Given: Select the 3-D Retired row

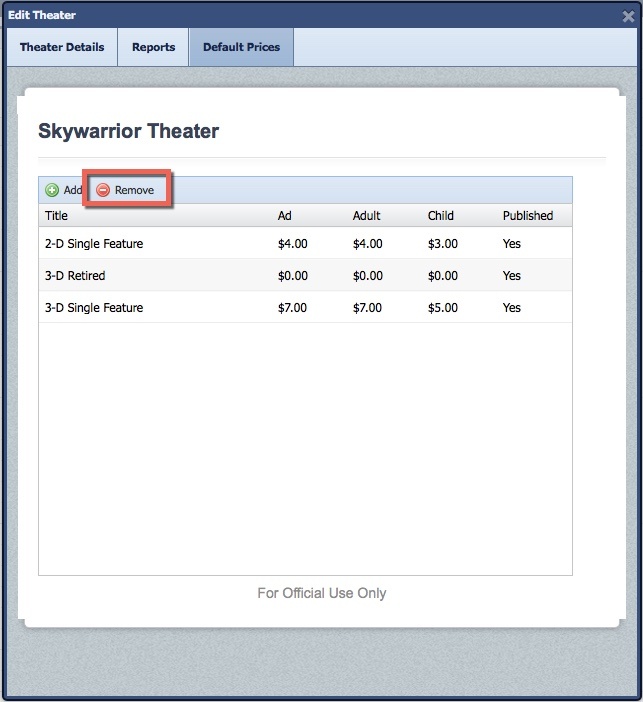Looking at the screenshot, I should click(x=75, y=276).
